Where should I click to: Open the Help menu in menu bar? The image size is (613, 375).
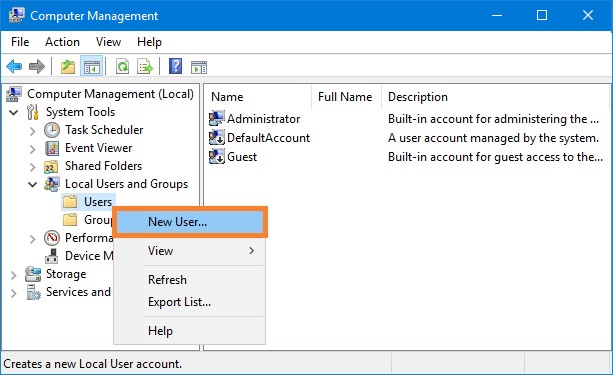click(149, 42)
